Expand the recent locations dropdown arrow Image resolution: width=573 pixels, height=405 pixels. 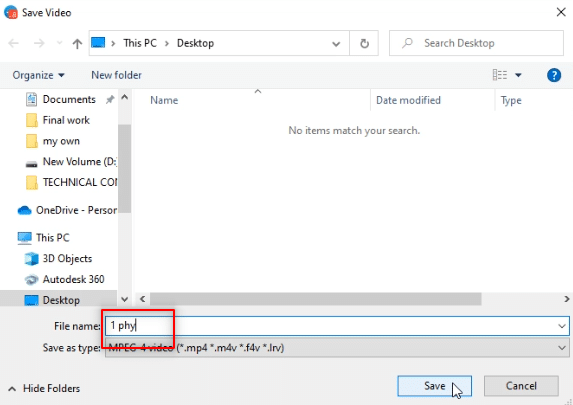(x=60, y=43)
